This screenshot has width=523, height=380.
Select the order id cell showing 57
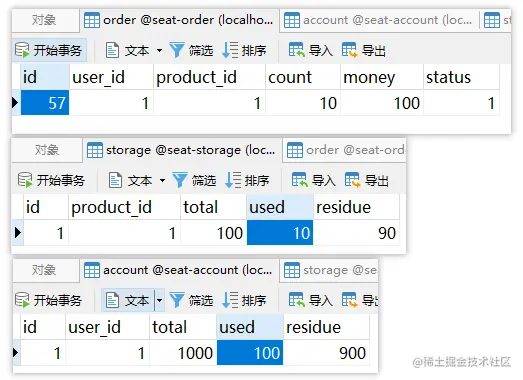tap(45, 103)
